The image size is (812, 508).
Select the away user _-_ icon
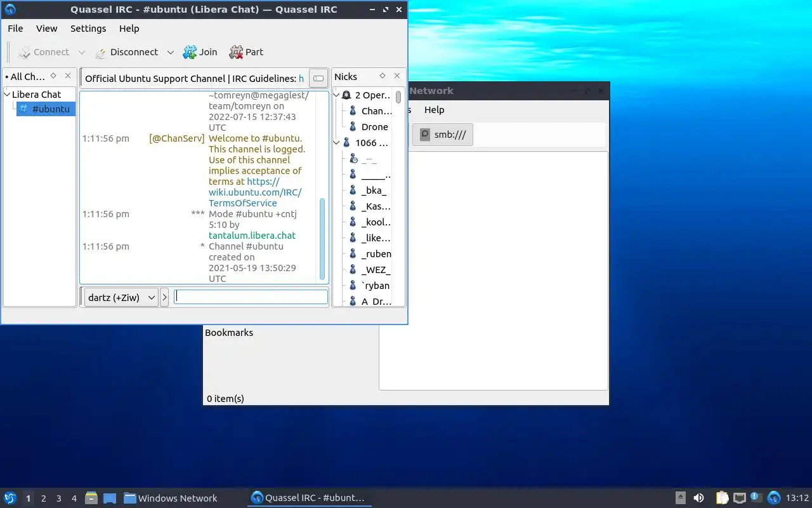[353, 159]
